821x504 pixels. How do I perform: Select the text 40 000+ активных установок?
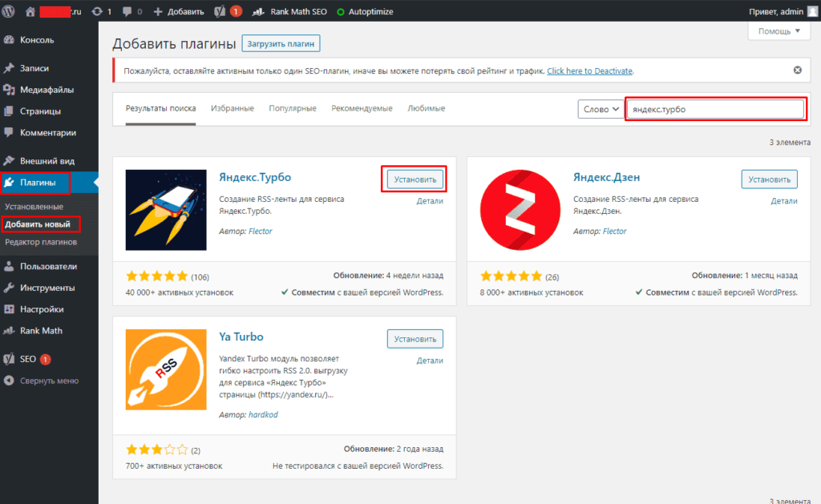coord(180,292)
